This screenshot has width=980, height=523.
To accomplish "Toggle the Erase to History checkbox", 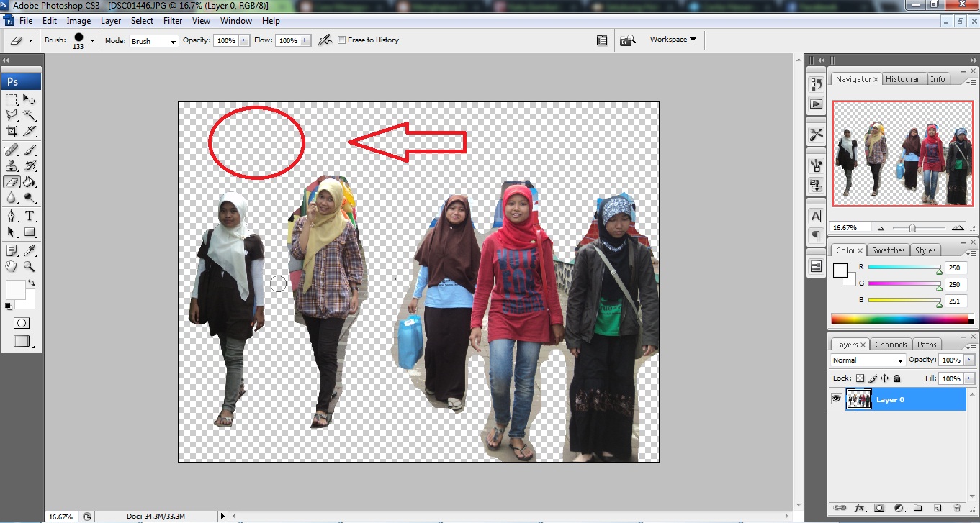I will (x=343, y=40).
